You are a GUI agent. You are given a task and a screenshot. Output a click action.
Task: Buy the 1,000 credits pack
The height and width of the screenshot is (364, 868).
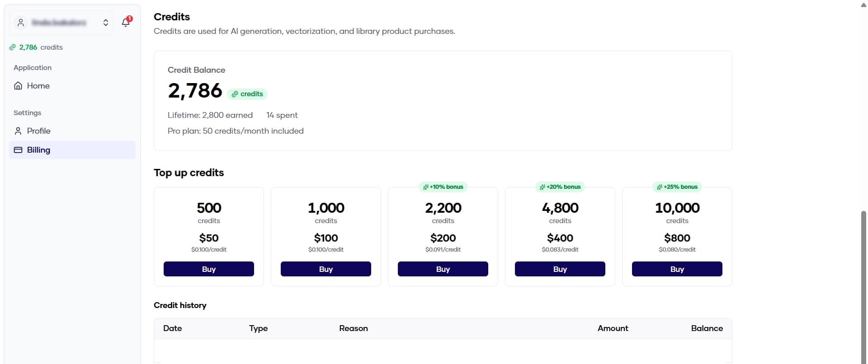[326, 269]
